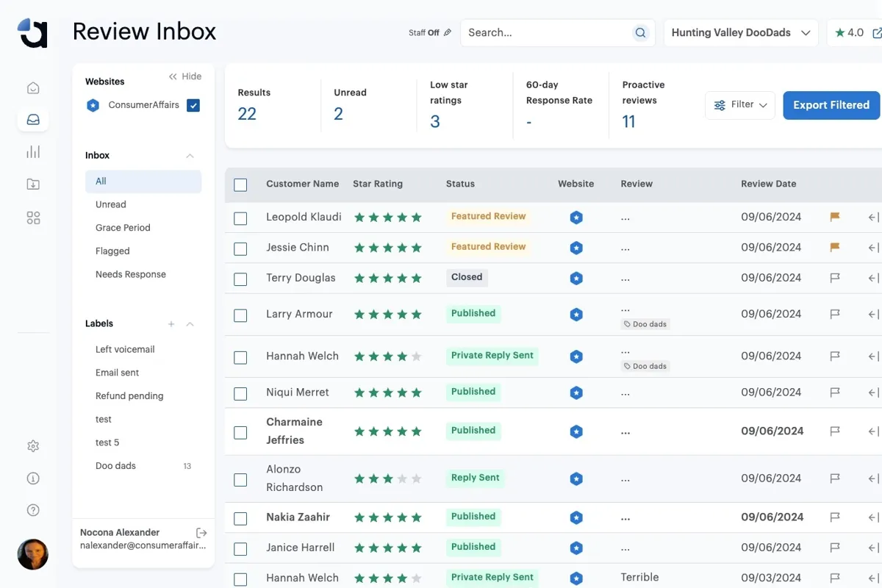Click the Doo dads tag on Larry Armour's review

pos(645,324)
